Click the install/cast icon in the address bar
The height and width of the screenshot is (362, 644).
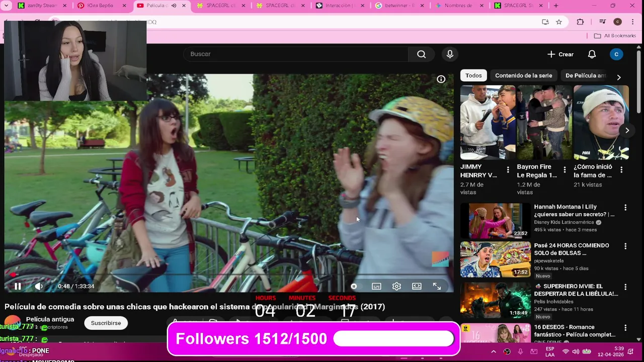[x=545, y=22]
